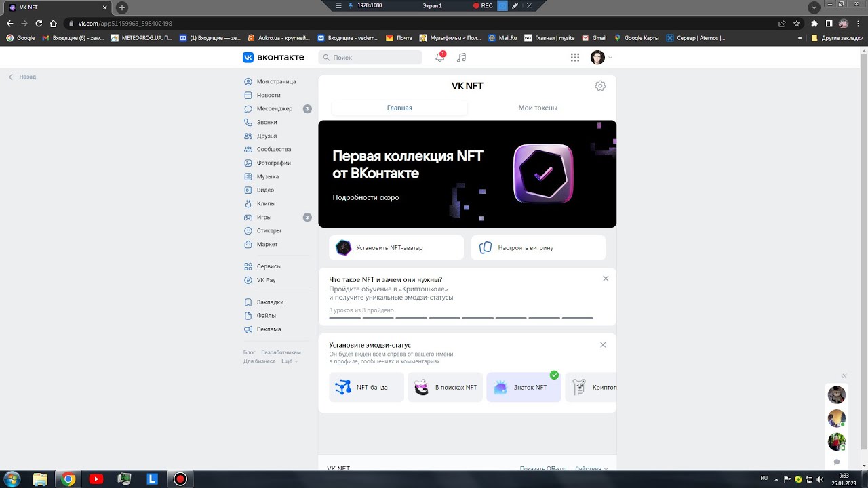This screenshot has width=868, height=488.
Task: Show hidden bookmarks with the » chevron
Action: coord(800,38)
